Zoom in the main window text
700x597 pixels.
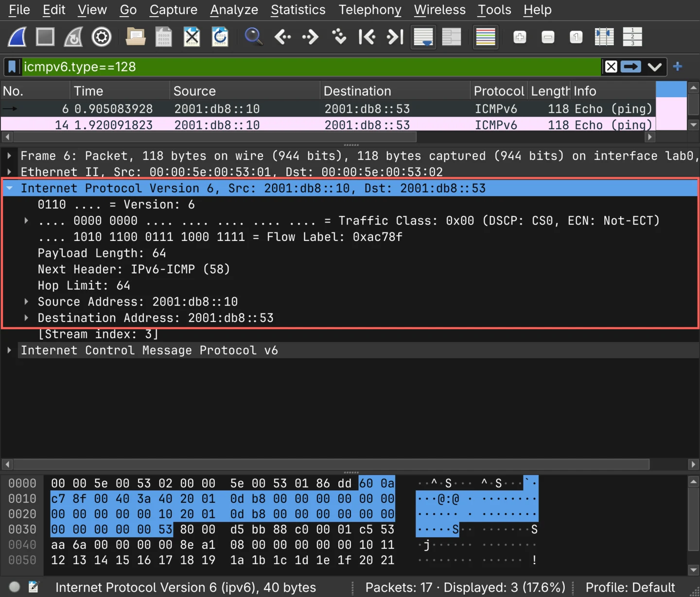(x=520, y=37)
